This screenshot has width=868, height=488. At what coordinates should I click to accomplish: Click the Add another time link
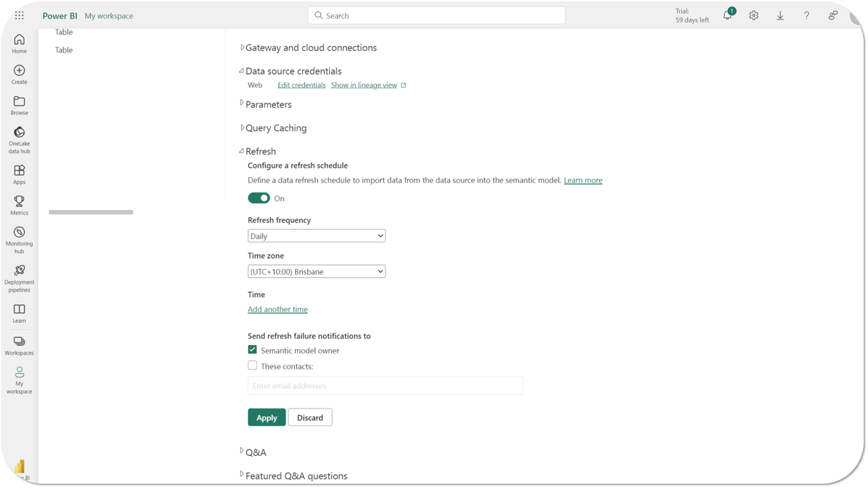point(278,309)
